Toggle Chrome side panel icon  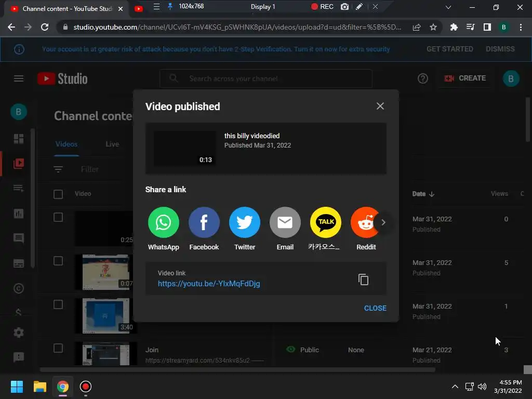487,27
